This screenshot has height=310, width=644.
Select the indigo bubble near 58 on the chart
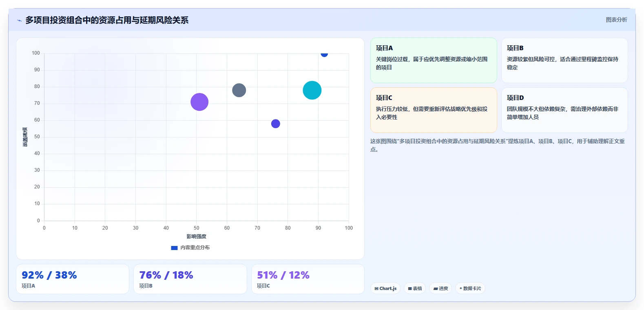click(x=276, y=124)
